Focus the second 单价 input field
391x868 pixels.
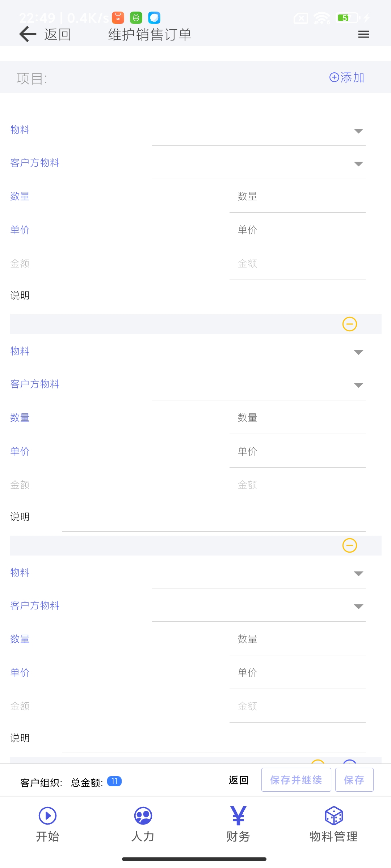tap(297, 451)
